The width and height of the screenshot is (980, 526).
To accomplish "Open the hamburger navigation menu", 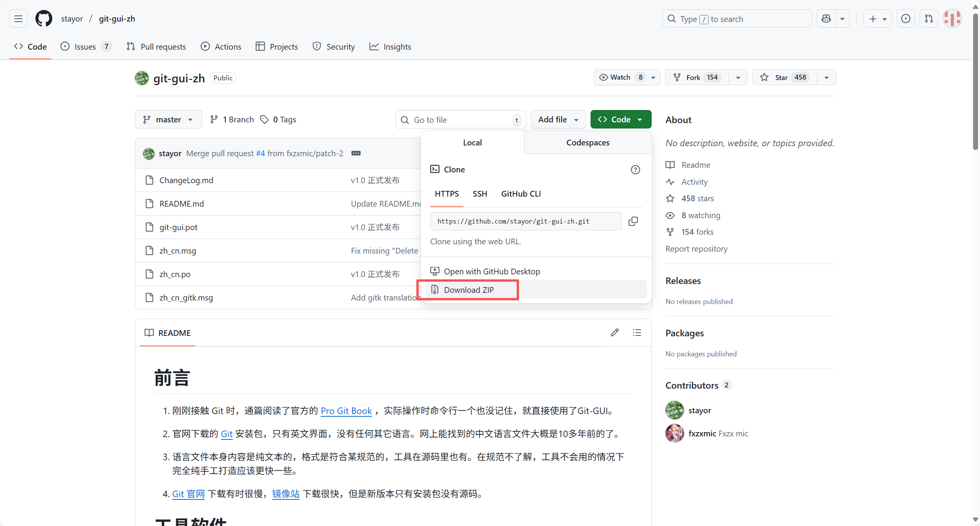I will tap(18, 18).
